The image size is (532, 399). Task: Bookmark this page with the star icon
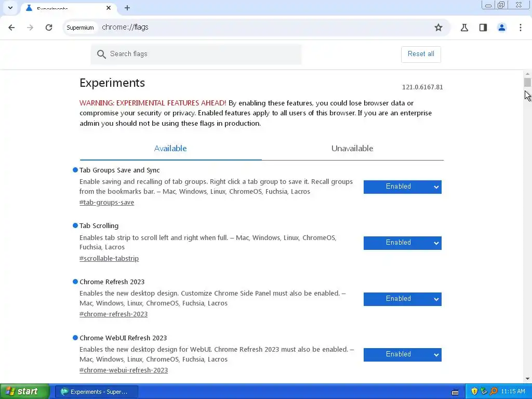[438, 28]
